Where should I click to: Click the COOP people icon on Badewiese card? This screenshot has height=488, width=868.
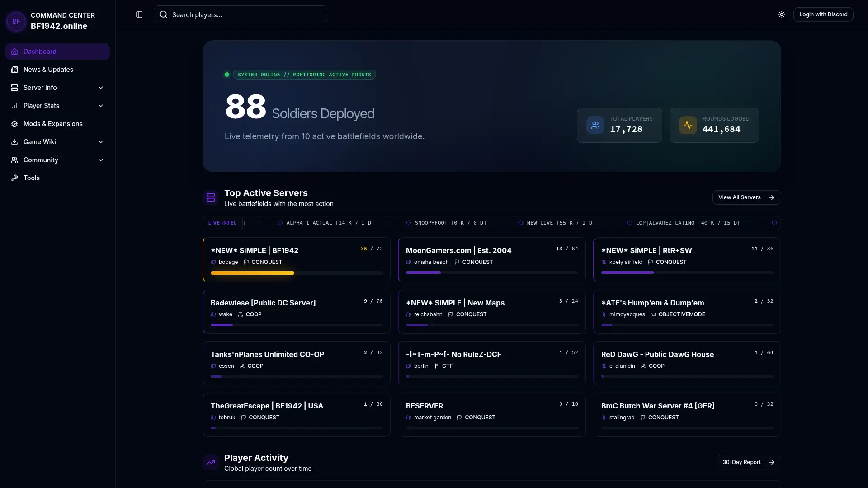[241, 314]
